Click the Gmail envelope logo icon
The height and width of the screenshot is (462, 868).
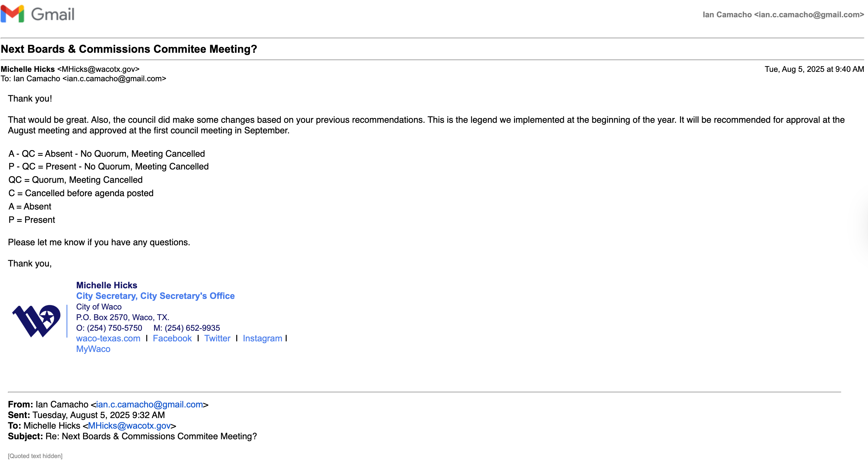click(12, 14)
